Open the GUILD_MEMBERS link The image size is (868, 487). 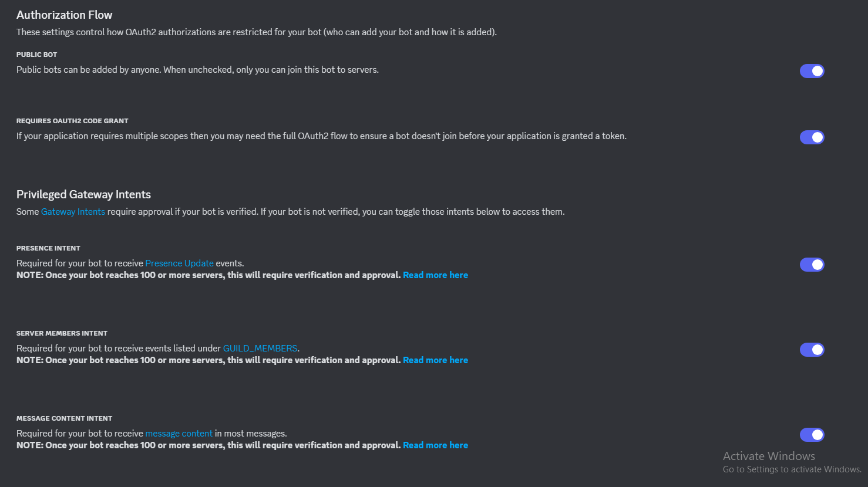(x=260, y=349)
